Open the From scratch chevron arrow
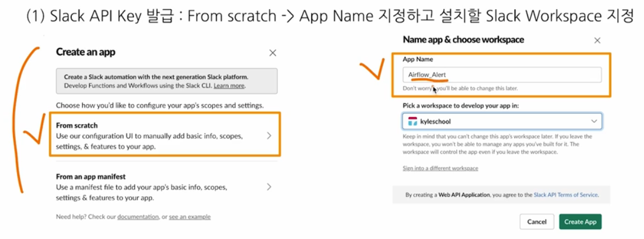 pos(269,136)
